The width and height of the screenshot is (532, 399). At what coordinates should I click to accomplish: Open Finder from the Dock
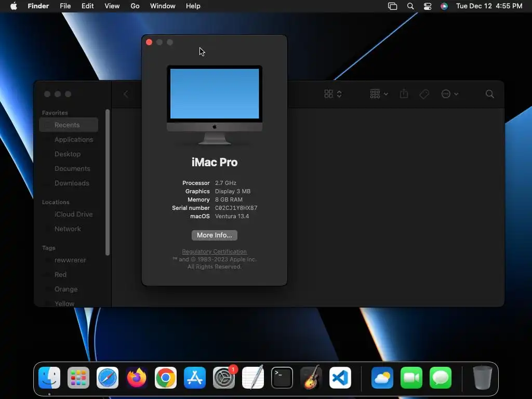pos(49,378)
